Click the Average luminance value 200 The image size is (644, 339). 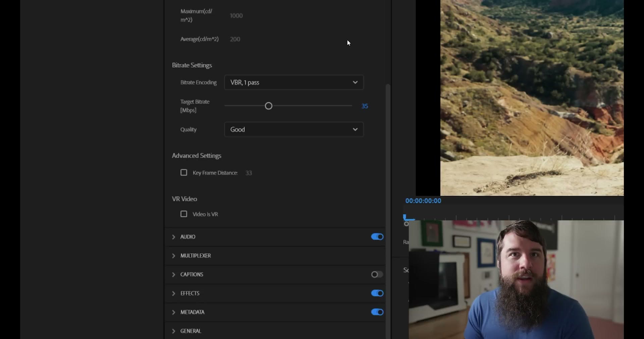pos(235,39)
